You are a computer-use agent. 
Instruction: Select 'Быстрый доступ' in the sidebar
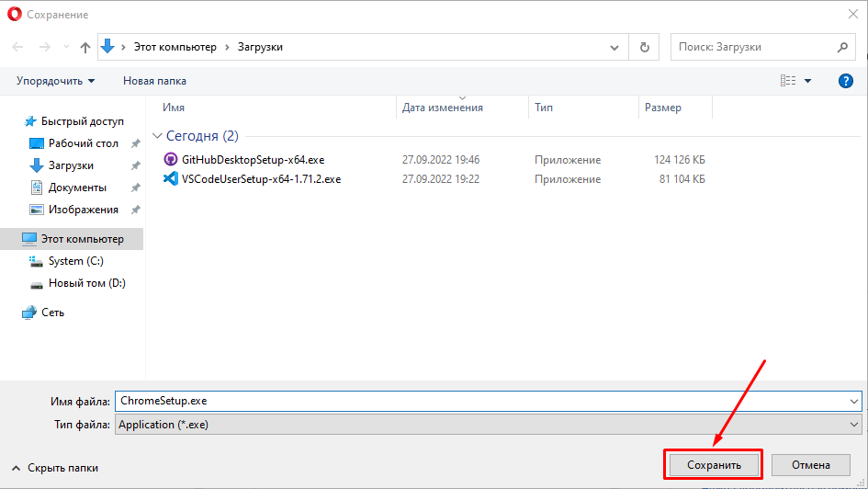(x=83, y=121)
